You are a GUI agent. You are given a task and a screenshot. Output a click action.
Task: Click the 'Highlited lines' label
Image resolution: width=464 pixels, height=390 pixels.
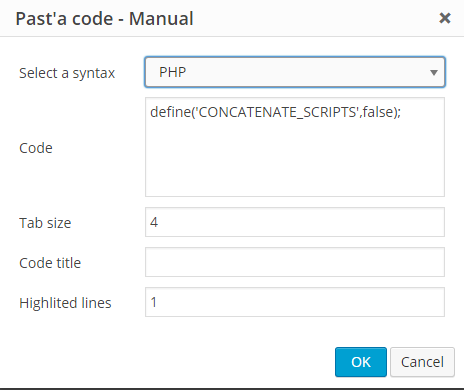(x=65, y=303)
